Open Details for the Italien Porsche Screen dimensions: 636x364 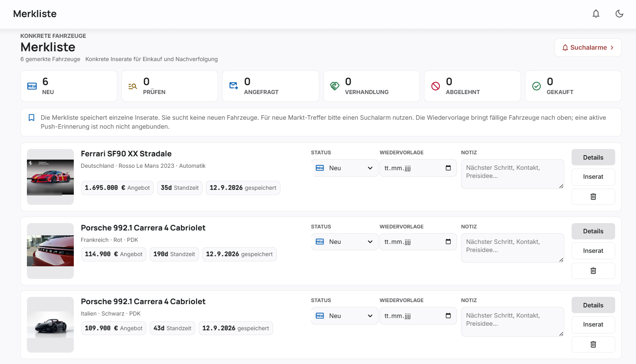(593, 305)
